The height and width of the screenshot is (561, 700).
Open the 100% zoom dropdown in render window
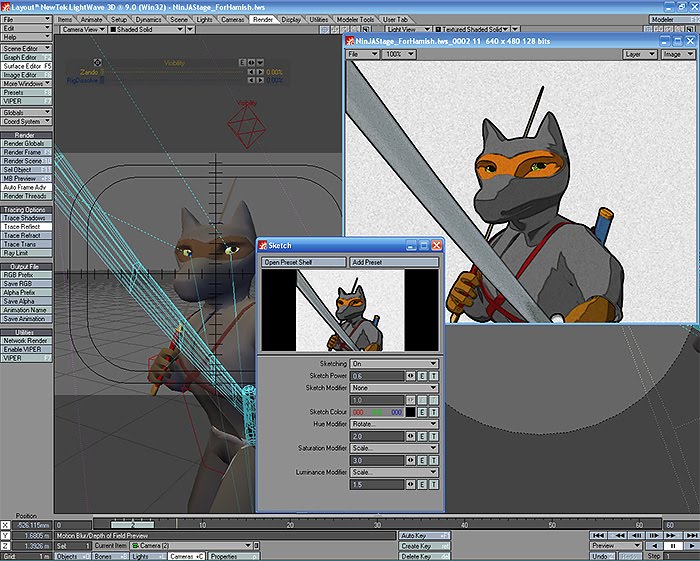(x=400, y=54)
